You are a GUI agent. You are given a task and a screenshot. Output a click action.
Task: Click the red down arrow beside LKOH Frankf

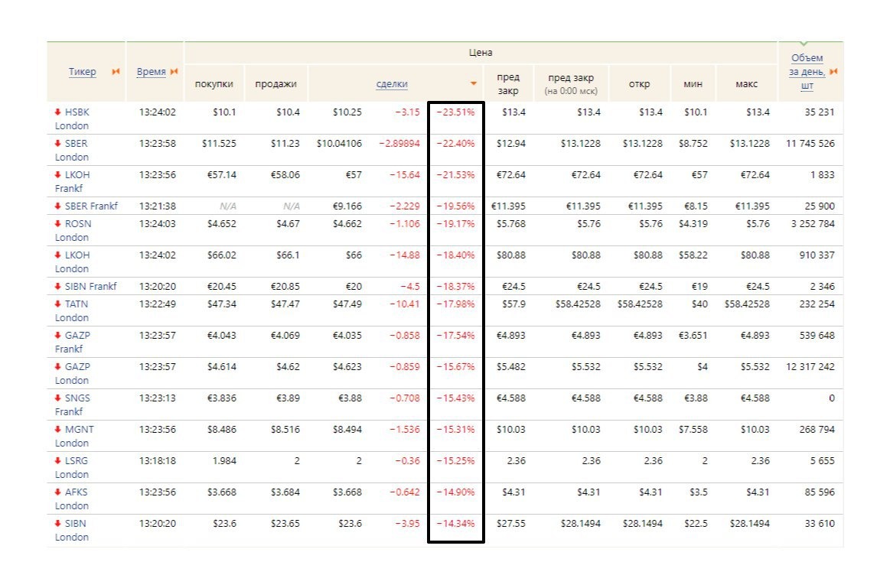[58, 174]
